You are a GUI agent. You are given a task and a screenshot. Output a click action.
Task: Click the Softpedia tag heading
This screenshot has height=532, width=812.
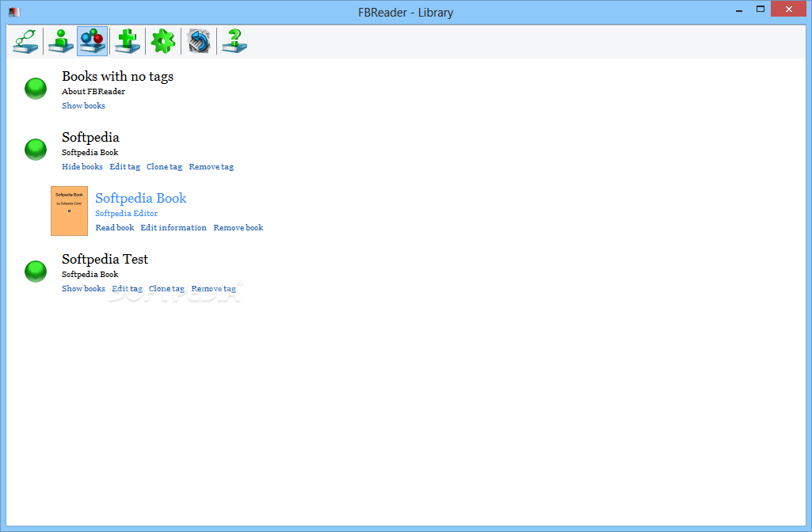[90, 137]
